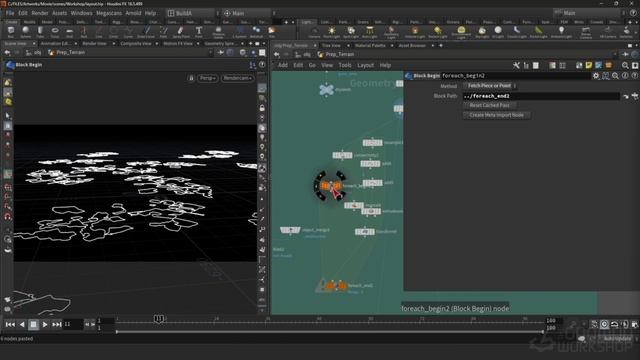Click the Block Path node chooser icon
Image resolution: width=640 pixels, height=360 pixels.
click(x=635, y=96)
